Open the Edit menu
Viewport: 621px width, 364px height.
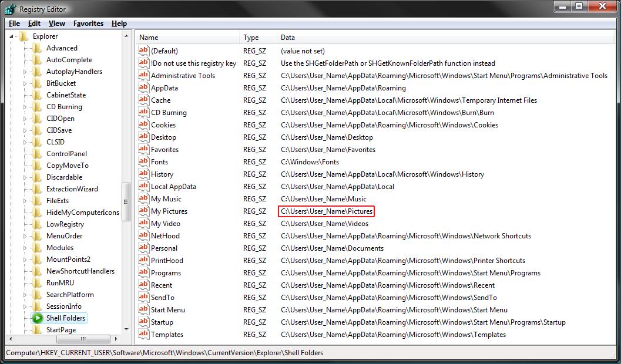(35, 23)
